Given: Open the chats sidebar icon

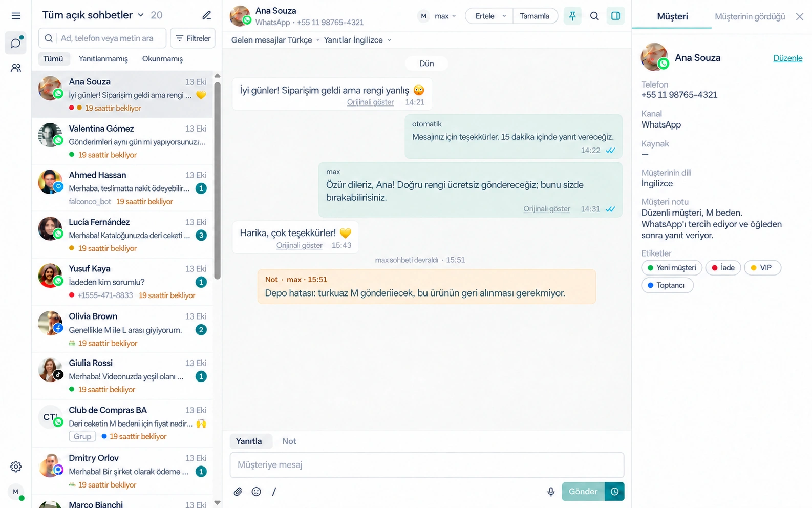Looking at the screenshot, I should [x=16, y=43].
